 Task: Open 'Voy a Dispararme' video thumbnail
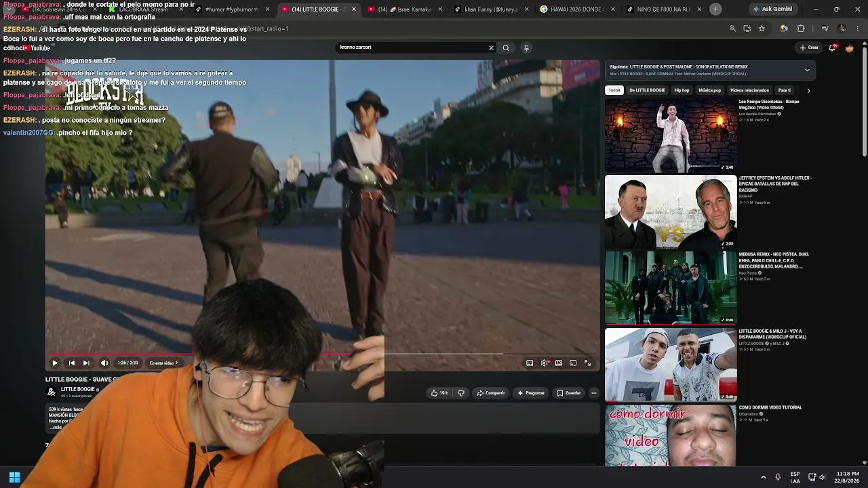(671, 365)
